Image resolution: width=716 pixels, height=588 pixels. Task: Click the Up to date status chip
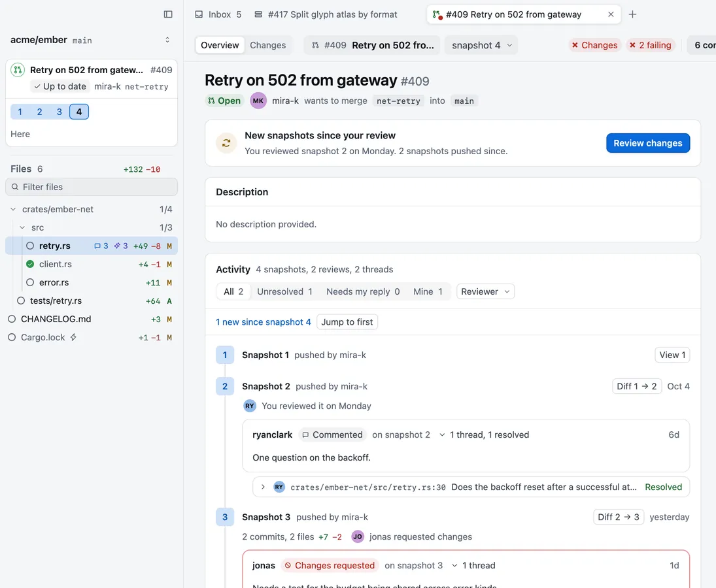(60, 86)
